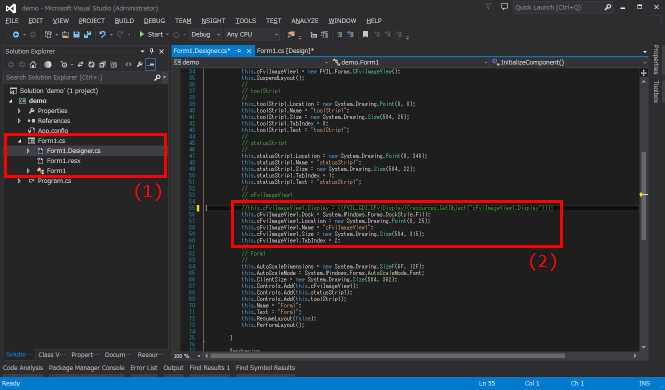Toggle Show All Files in Solution Explorer
This screenshot has width=665, height=390.
[x=113, y=64]
